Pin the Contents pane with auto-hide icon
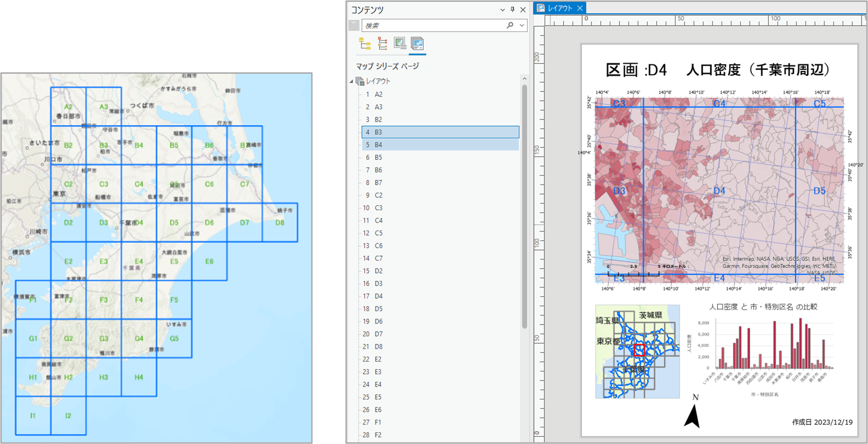Viewport: 868px width, 444px height. (x=513, y=9)
